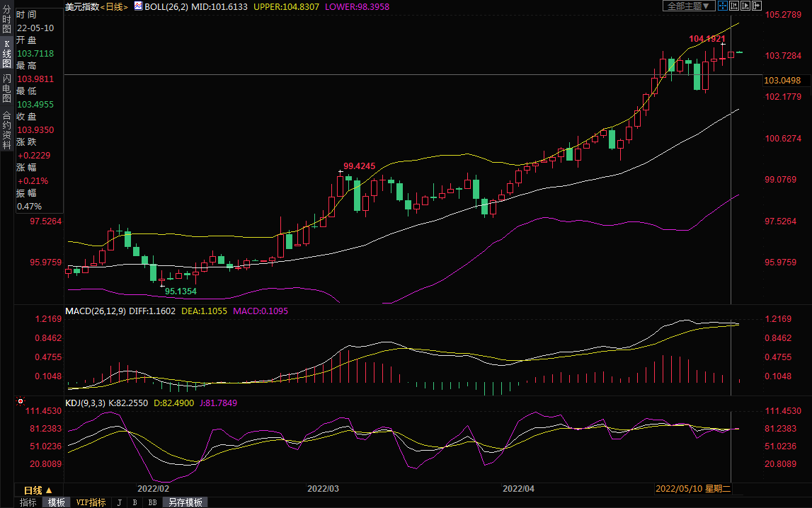Click the play replay icon in top toolbar
This screenshot has width=812, height=508.
click(745, 6)
